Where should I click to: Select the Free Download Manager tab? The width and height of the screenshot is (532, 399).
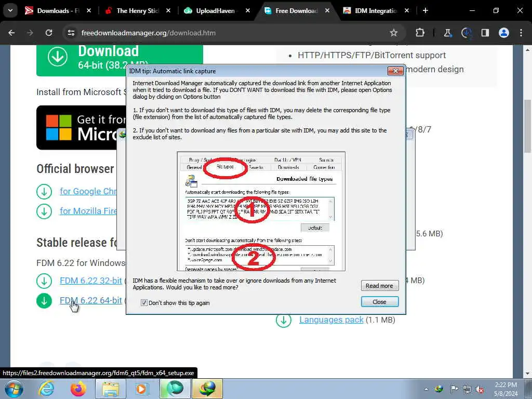[296, 11]
